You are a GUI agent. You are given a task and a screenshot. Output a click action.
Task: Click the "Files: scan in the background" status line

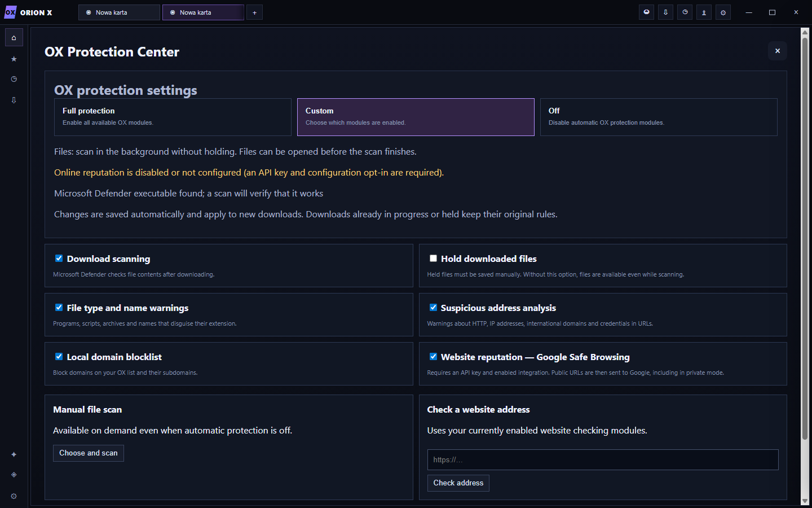point(235,152)
